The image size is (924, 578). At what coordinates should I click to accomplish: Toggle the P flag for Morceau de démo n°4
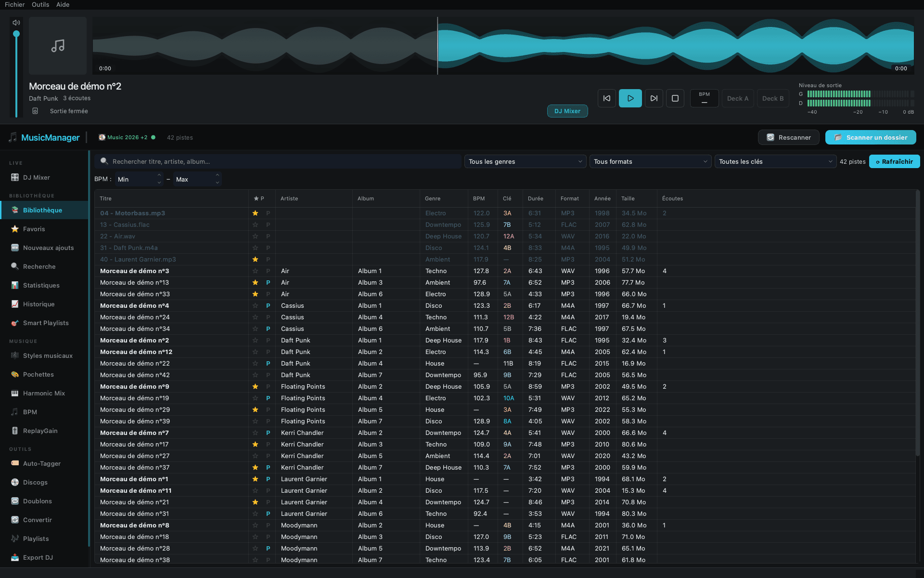(268, 305)
